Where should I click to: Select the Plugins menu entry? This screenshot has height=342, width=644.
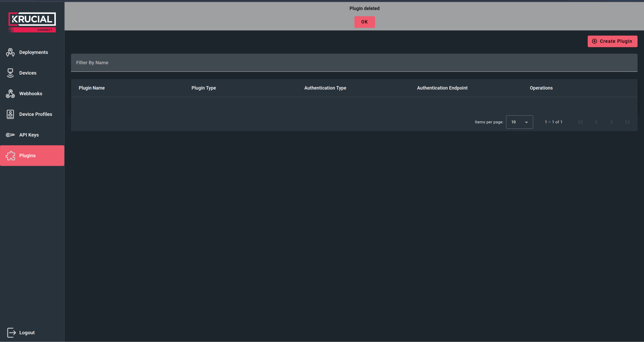pos(27,155)
